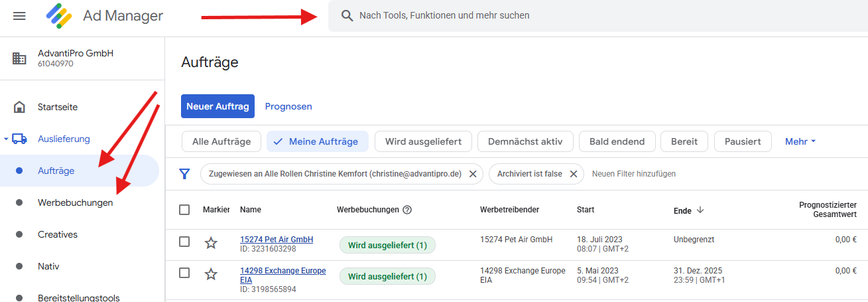Collapse the Auslieferung section
The width and height of the screenshot is (868, 302).
pos(6,139)
